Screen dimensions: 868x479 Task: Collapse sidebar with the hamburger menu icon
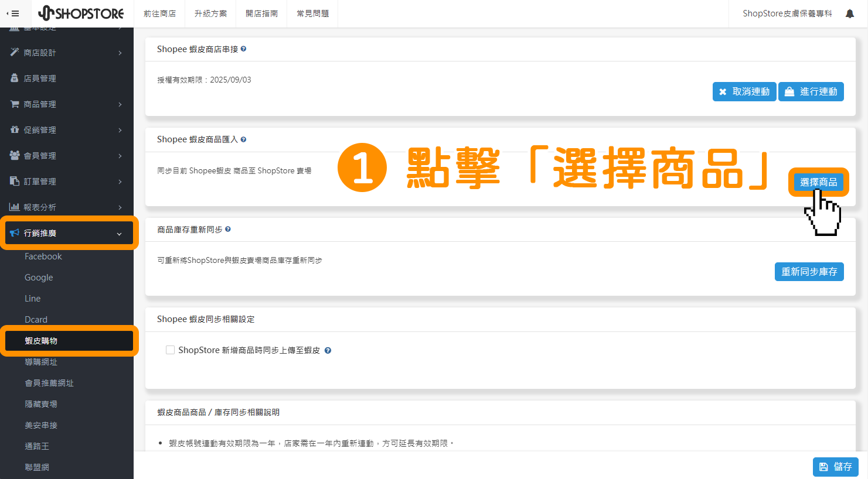(x=13, y=13)
